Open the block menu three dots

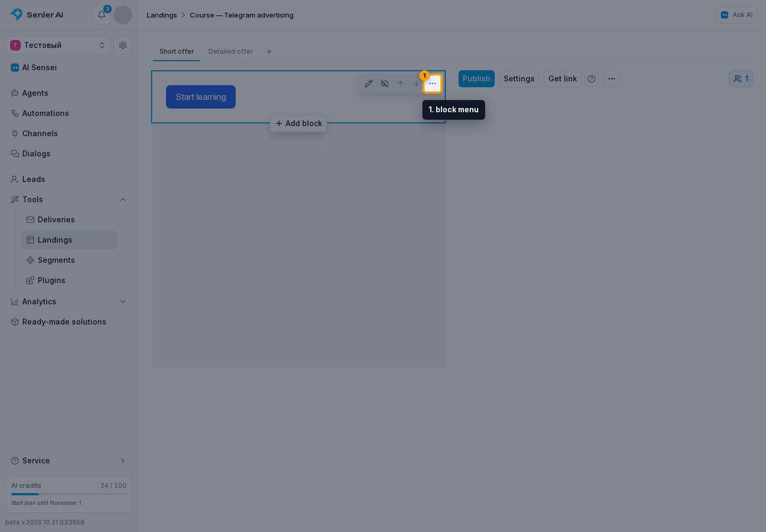pos(432,84)
